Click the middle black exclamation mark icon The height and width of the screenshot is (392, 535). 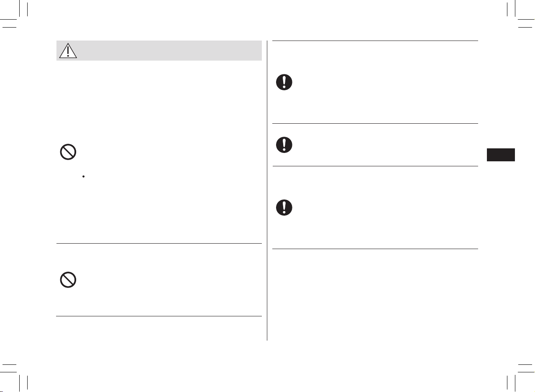[x=284, y=145]
